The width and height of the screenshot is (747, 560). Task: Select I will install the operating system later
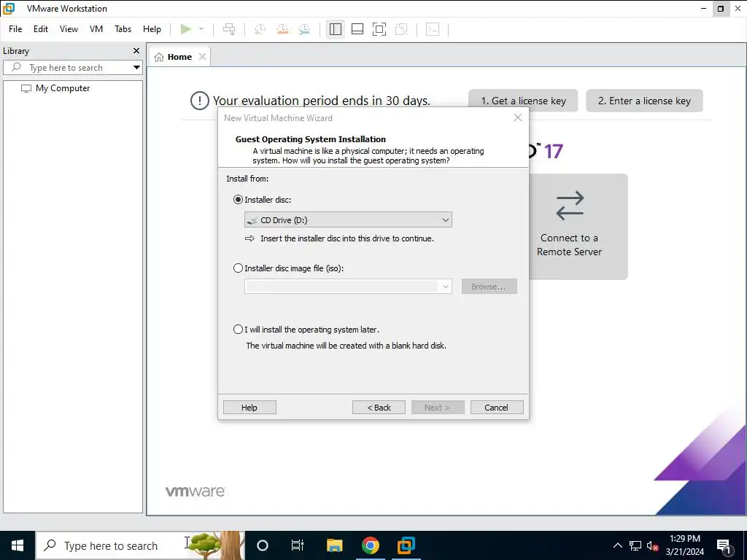tap(239, 329)
